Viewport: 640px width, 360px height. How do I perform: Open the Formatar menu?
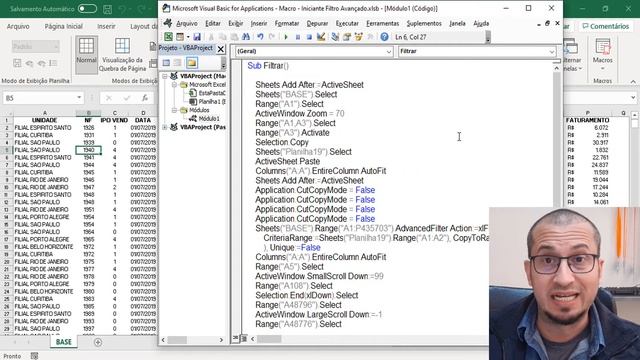tap(287, 24)
